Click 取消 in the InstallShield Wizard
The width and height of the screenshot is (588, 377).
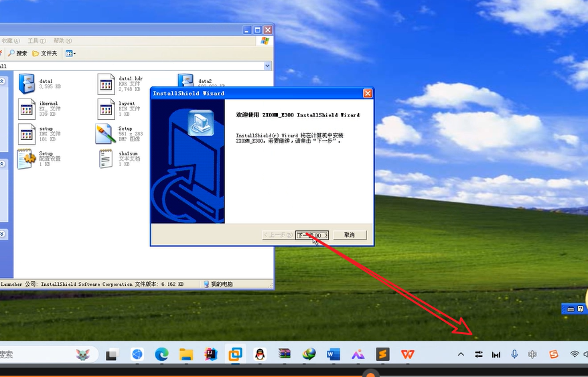coord(350,235)
